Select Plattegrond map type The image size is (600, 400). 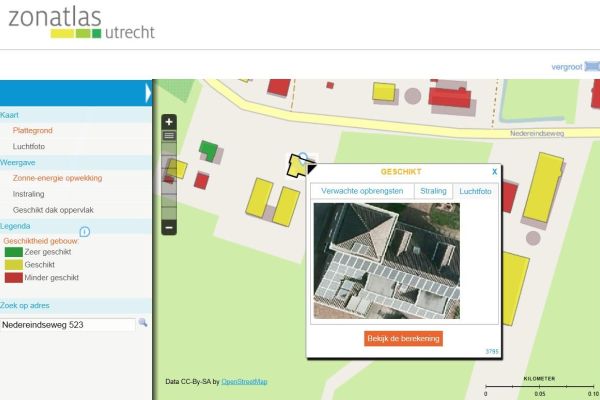point(33,130)
